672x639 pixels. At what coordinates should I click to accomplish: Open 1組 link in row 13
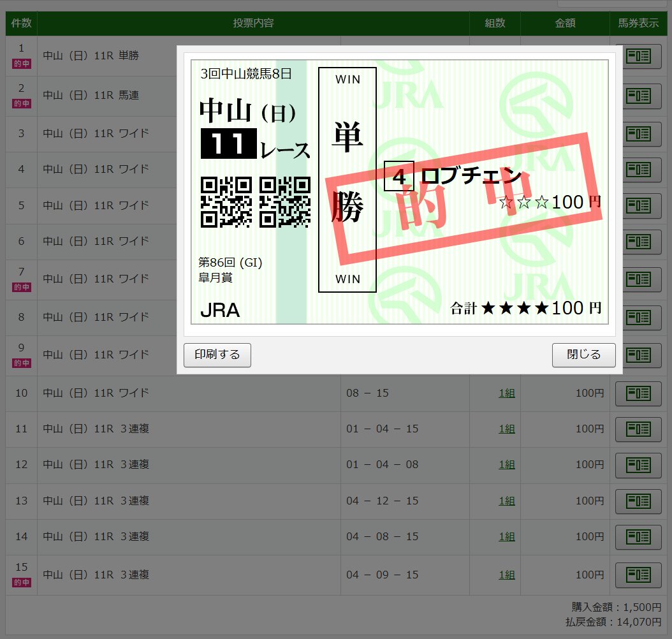507,501
